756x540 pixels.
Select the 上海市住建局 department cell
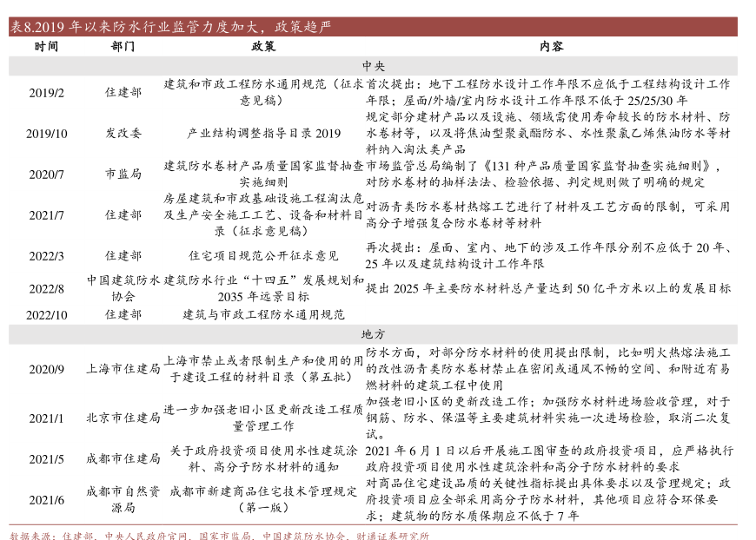(x=123, y=369)
